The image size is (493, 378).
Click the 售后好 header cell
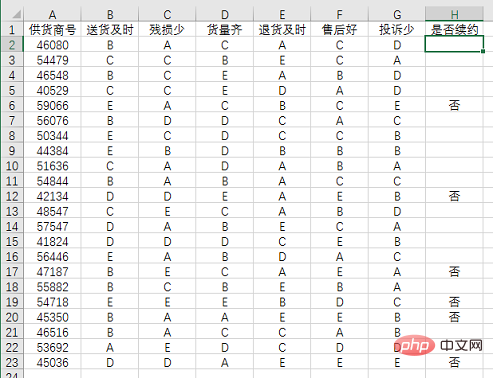pyautogui.click(x=339, y=30)
